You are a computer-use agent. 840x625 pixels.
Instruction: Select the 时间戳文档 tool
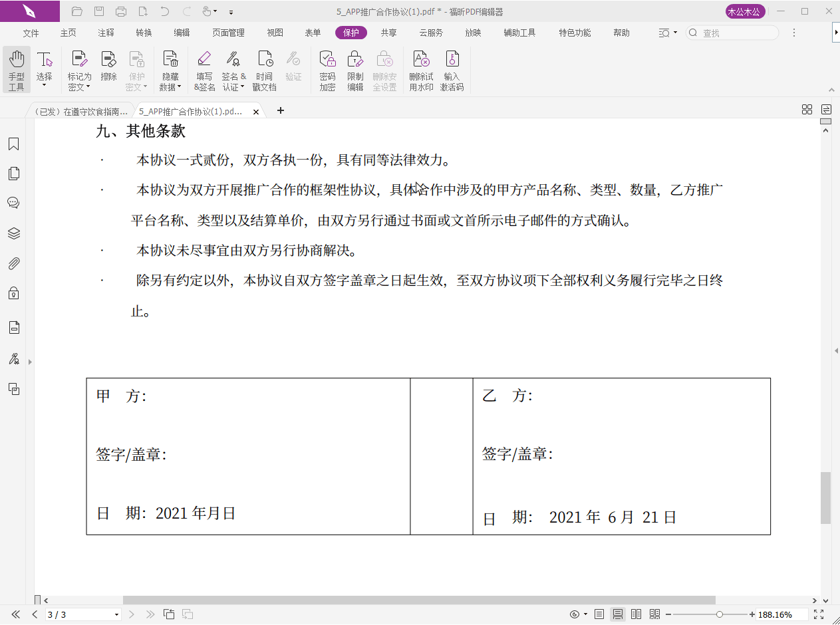pyautogui.click(x=265, y=69)
